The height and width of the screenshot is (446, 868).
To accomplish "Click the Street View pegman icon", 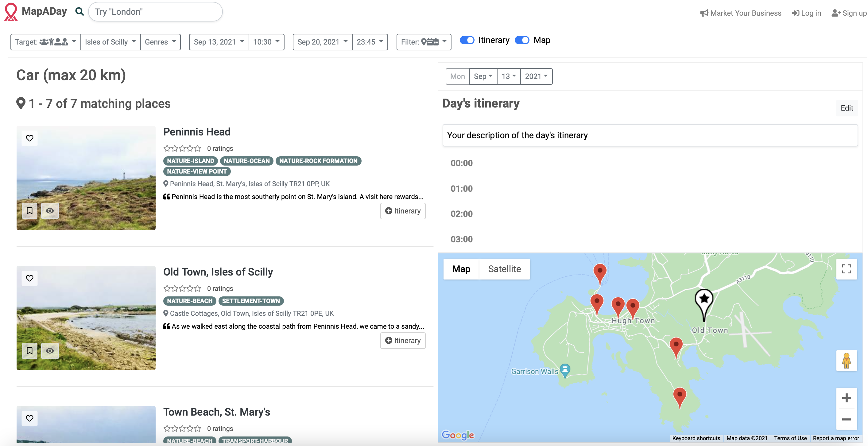I will [x=846, y=360].
